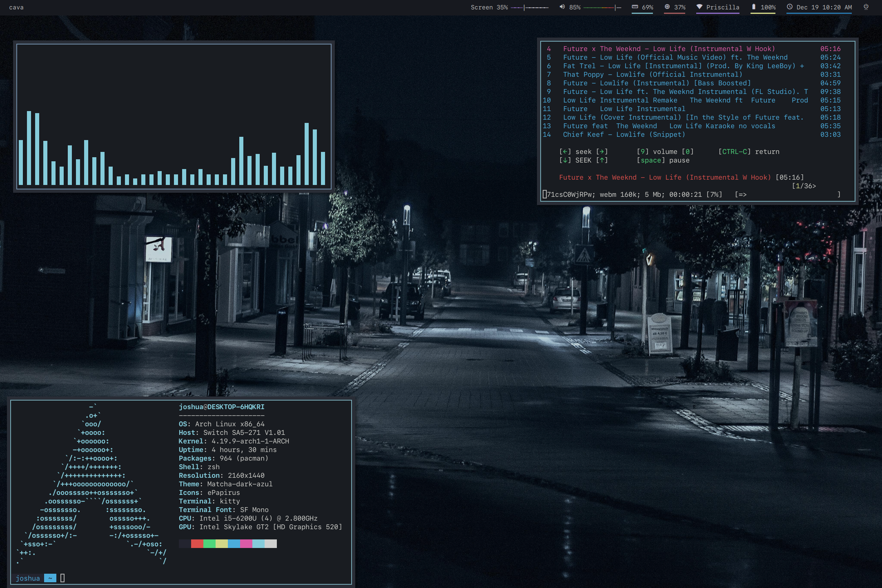Click the terminal cursor after the prompt
The image size is (882, 588).
coord(62,578)
